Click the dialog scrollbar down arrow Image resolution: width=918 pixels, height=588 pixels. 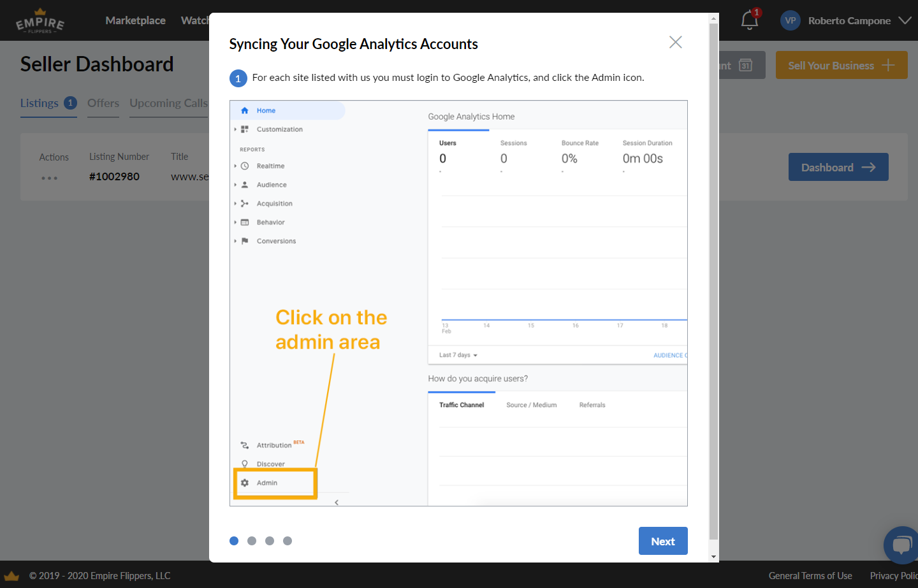coord(713,557)
